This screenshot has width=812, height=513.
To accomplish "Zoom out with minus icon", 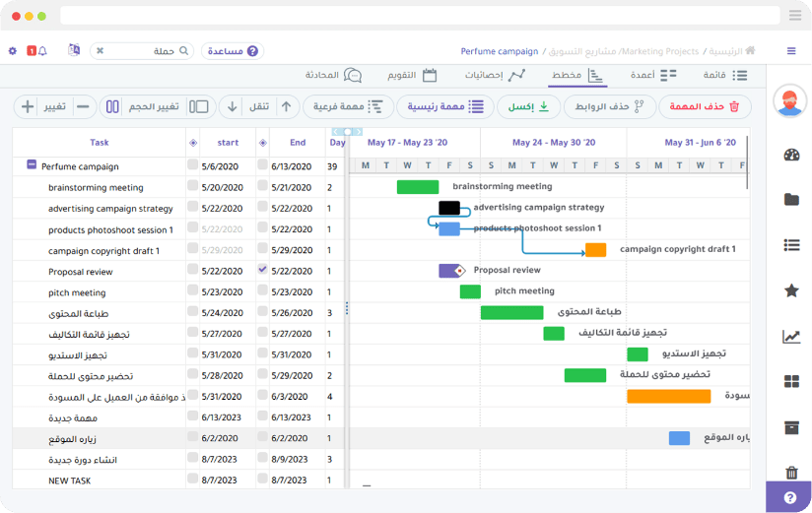I will [83, 106].
